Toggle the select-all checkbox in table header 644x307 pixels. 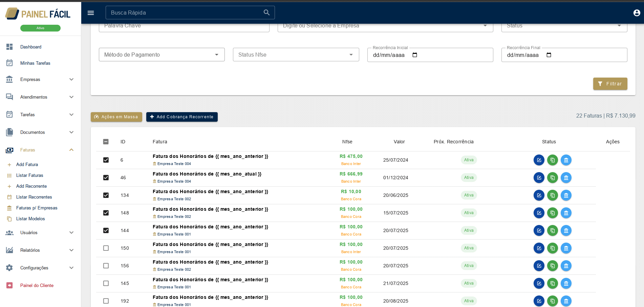106,142
